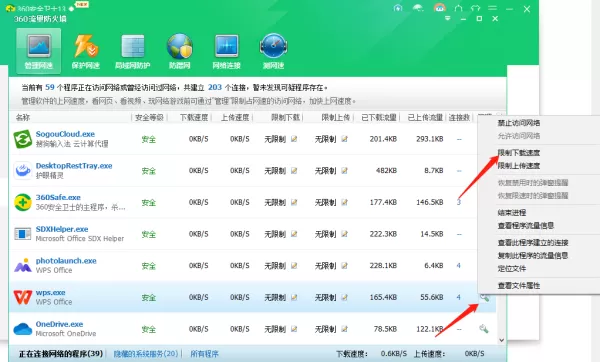The height and width of the screenshot is (362, 600).
Task: Click connection count 3 of 360Safe.exe
Action: [458, 202]
